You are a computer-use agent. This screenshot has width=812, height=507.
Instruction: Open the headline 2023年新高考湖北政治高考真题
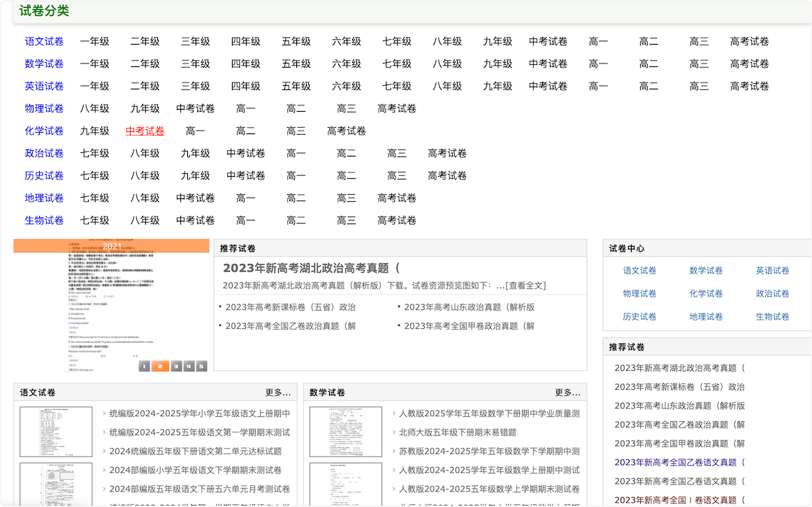click(x=311, y=268)
